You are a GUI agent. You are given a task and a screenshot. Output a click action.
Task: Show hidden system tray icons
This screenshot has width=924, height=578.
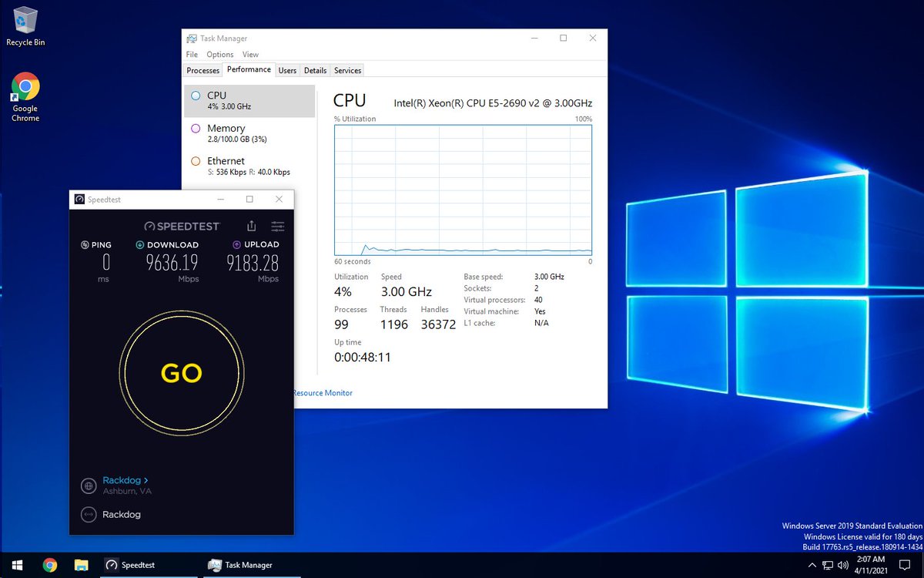click(x=812, y=565)
